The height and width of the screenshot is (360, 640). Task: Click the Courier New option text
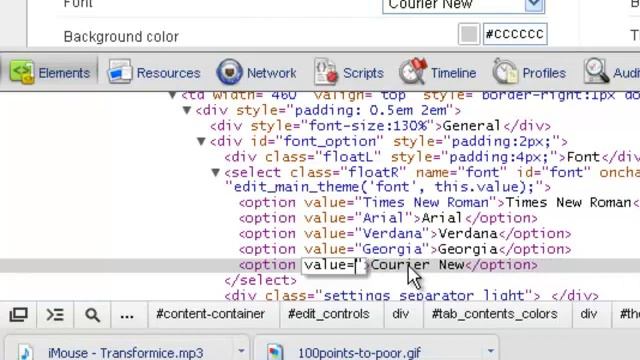click(417, 265)
